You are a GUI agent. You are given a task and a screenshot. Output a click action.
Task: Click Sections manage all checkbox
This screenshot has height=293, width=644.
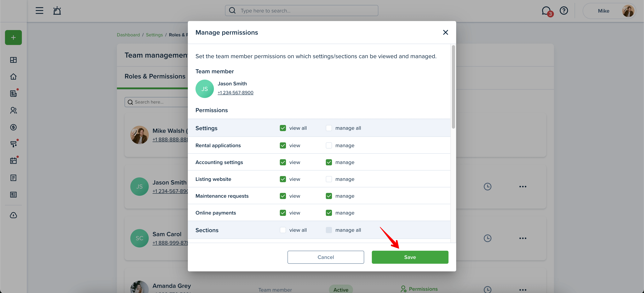coord(329,230)
